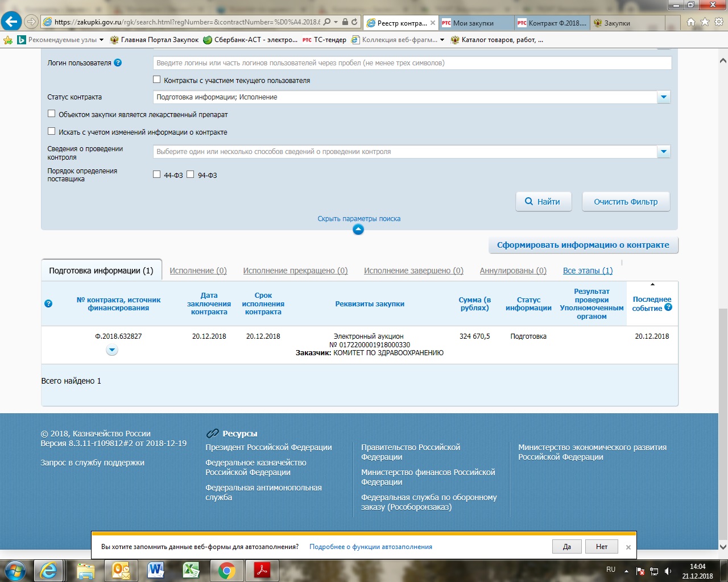Image resolution: width=728 pixels, height=582 pixels.
Task: Open Подробнее о функции автозаполнения link
Action: 371,547
